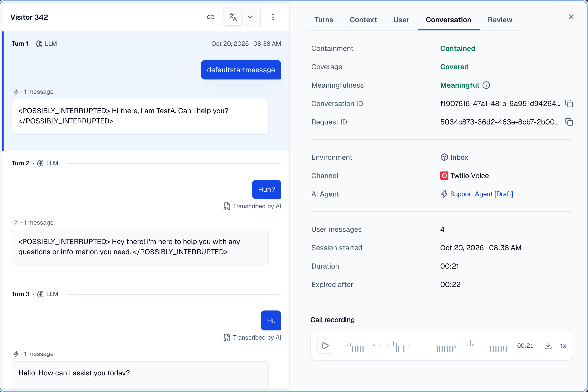Click the Turn 1 timestamp Oct 20, 2026
Image resolution: width=588 pixels, height=392 pixels.
coord(246,44)
